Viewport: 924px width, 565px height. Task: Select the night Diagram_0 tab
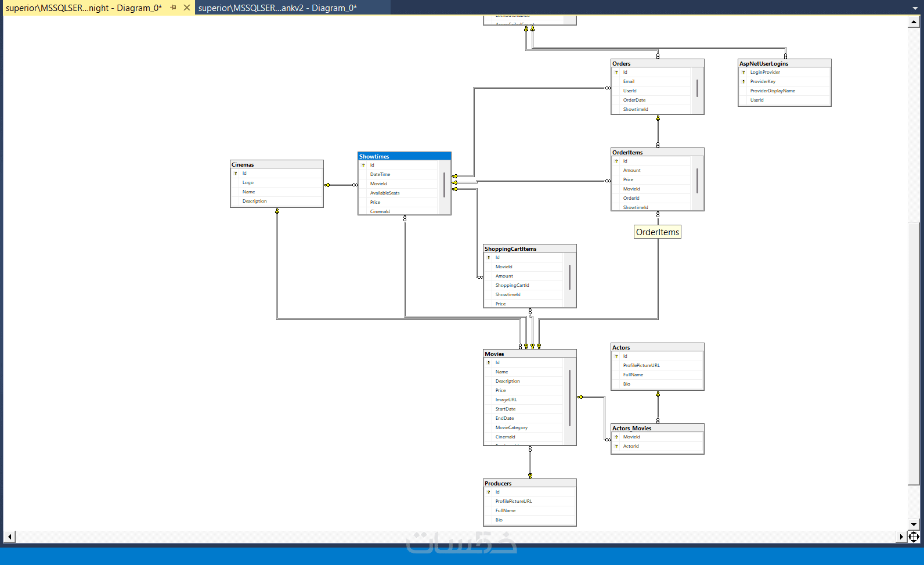click(x=84, y=8)
